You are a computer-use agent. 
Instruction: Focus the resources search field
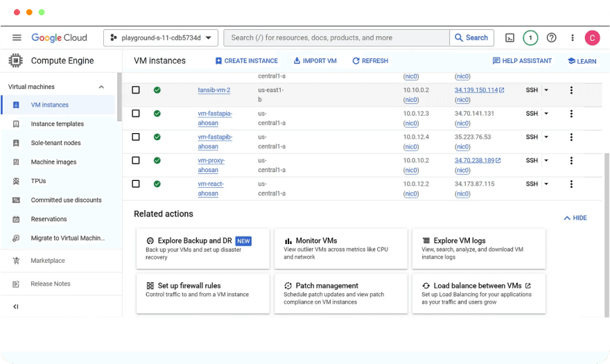point(337,37)
